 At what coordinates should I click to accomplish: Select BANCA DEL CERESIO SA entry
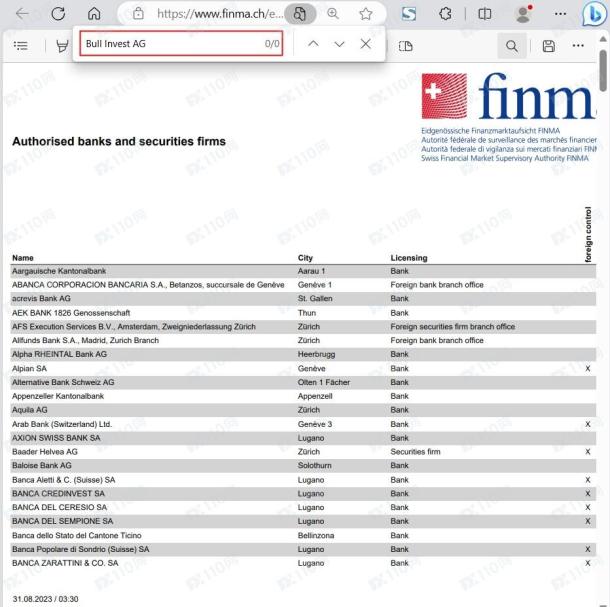59,507
